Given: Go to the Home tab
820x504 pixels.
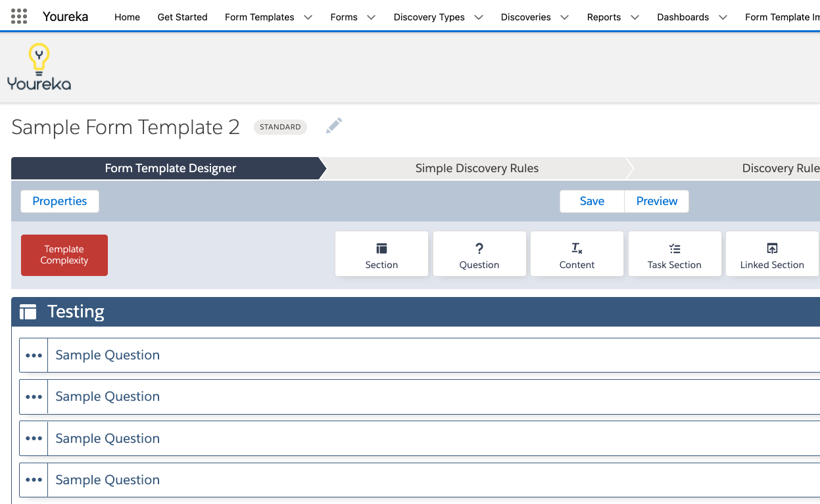Looking at the screenshot, I should tap(127, 17).
